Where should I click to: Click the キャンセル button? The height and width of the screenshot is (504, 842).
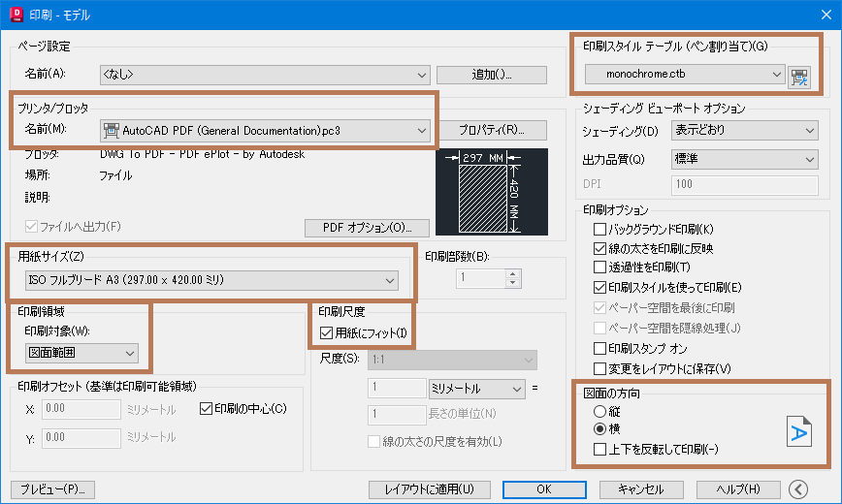pos(641,489)
